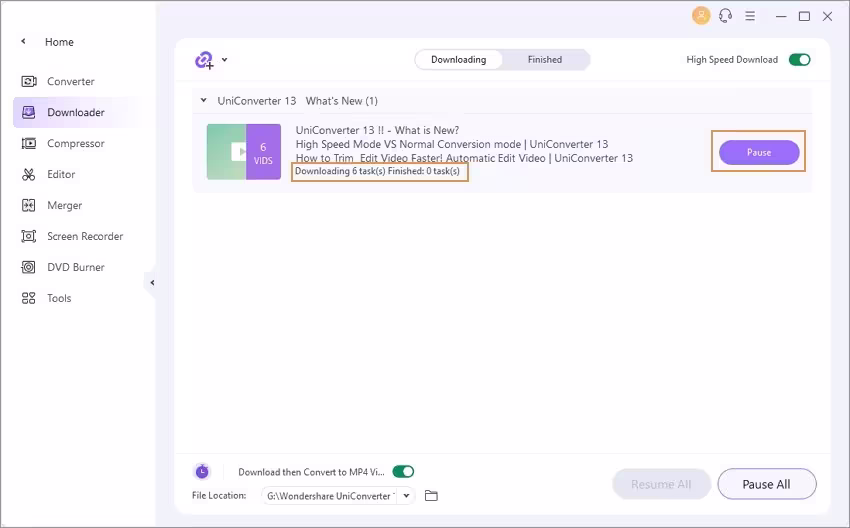Select Screen Recorder label in the sidebar

(85, 236)
